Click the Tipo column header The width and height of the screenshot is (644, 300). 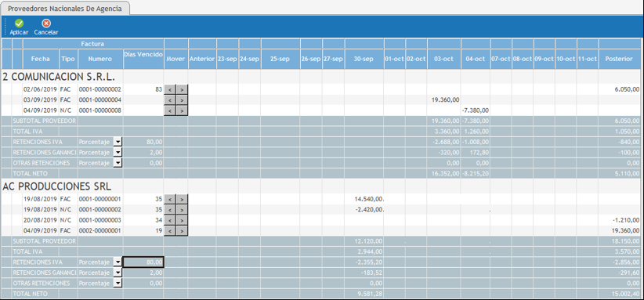pos(68,59)
